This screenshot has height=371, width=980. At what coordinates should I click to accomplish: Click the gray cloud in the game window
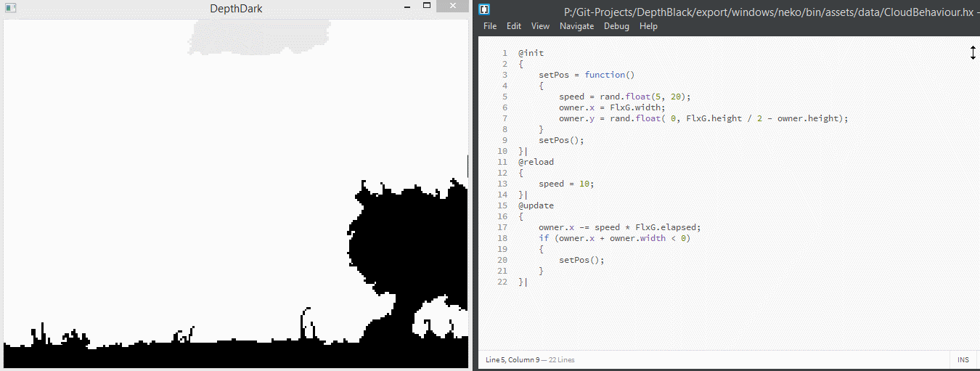point(259,36)
